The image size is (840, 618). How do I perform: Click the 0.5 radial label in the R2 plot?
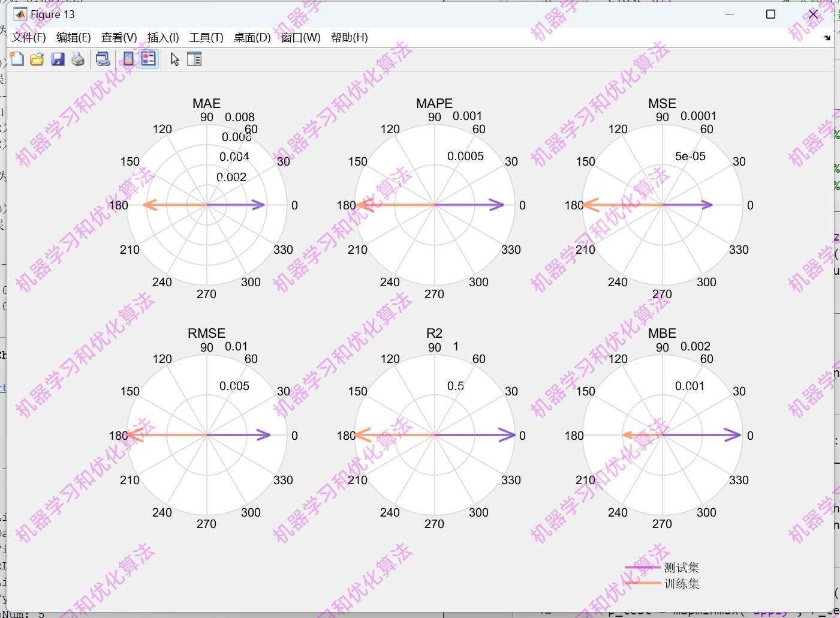click(456, 386)
